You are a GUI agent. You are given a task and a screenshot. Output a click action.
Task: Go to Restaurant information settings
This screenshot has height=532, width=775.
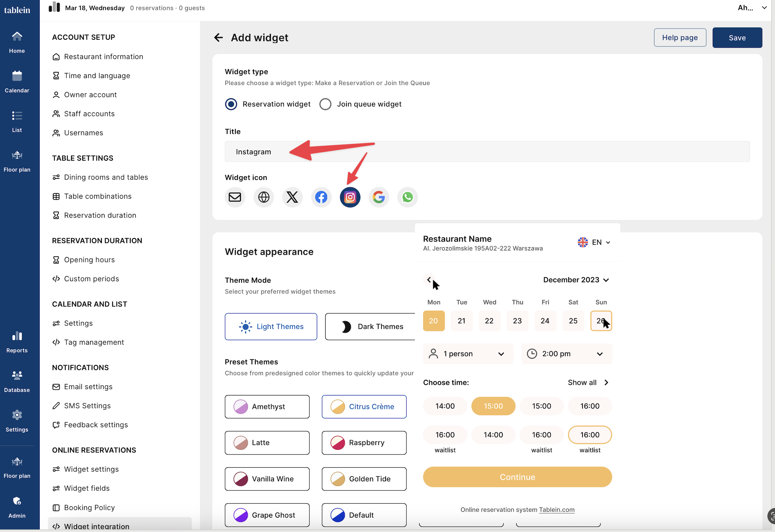pyautogui.click(x=103, y=57)
